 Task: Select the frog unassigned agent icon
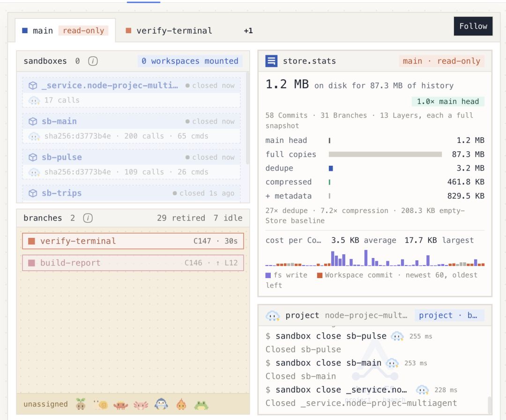click(x=201, y=405)
